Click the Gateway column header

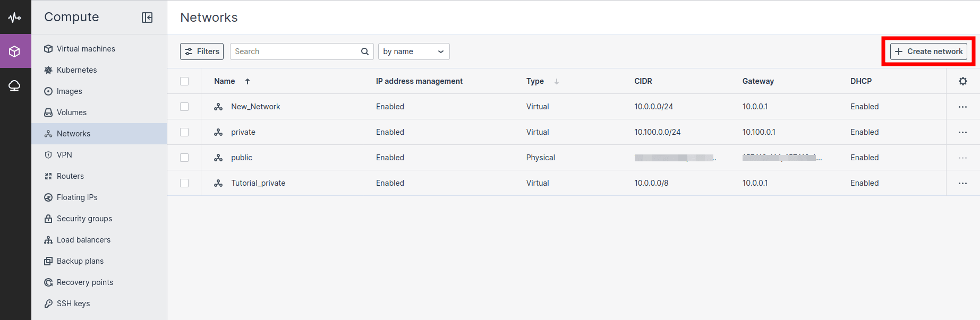[x=758, y=81]
